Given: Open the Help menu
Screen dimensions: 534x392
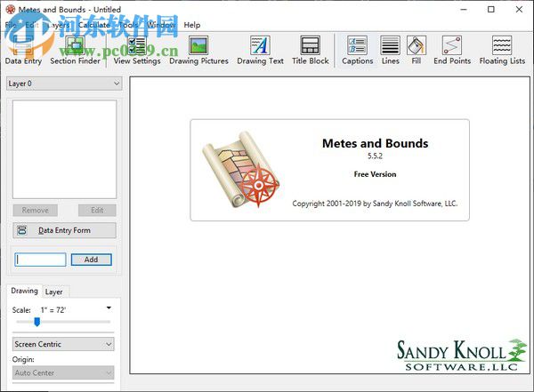Looking at the screenshot, I should point(192,25).
